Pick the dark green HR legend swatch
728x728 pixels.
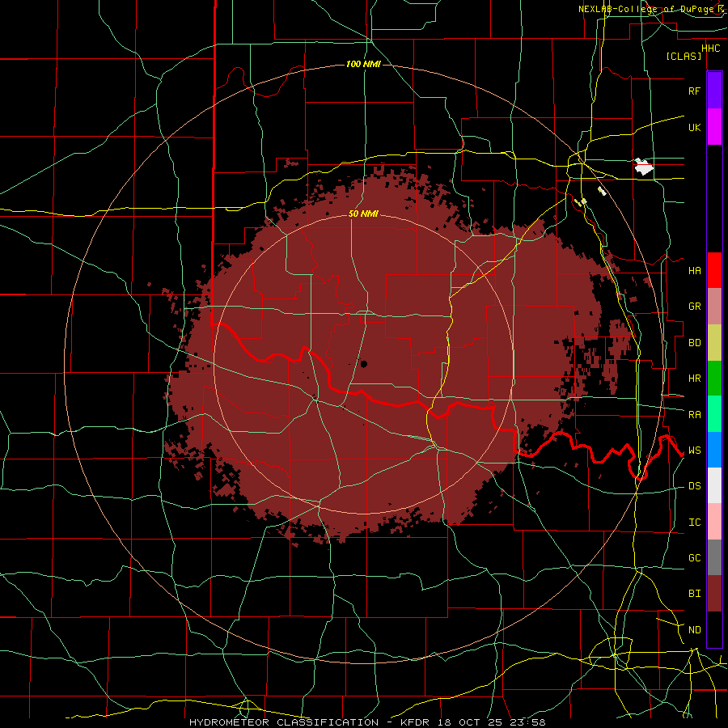tap(714, 379)
